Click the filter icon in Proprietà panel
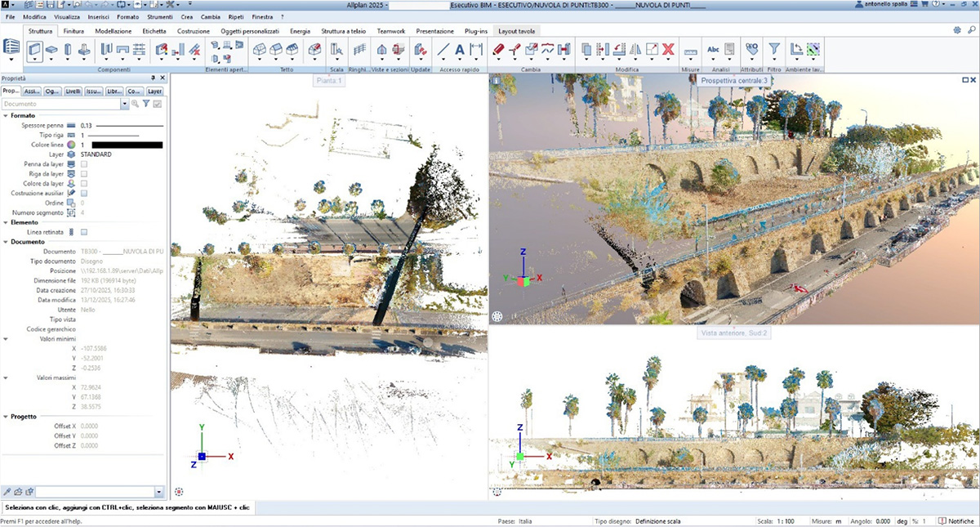Screen dimensions: 980x527 coord(146,105)
